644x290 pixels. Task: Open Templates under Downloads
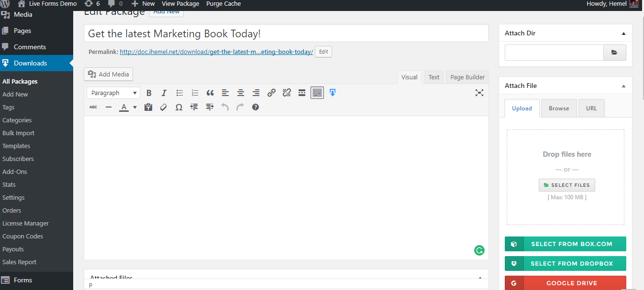point(16,146)
